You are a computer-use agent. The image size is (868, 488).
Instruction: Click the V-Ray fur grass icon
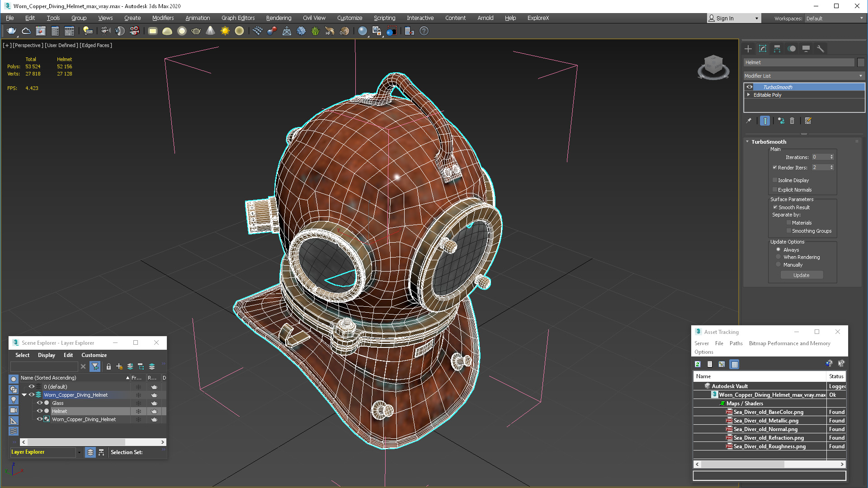coord(315,31)
